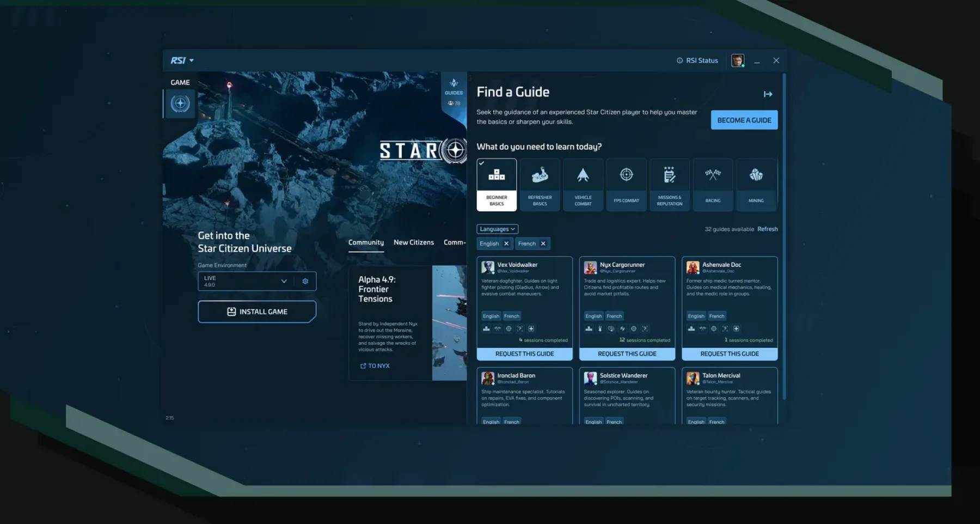Image resolution: width=980 pixels, height=524 pixels.
Task: Refresh the available guides list
Action: [767, 229]
